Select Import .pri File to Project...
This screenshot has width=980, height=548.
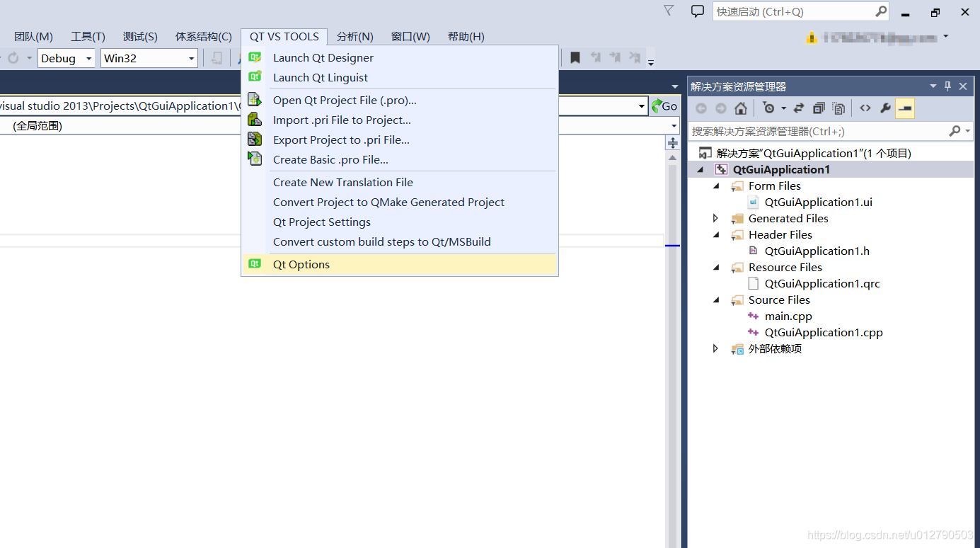pos(400,120)
